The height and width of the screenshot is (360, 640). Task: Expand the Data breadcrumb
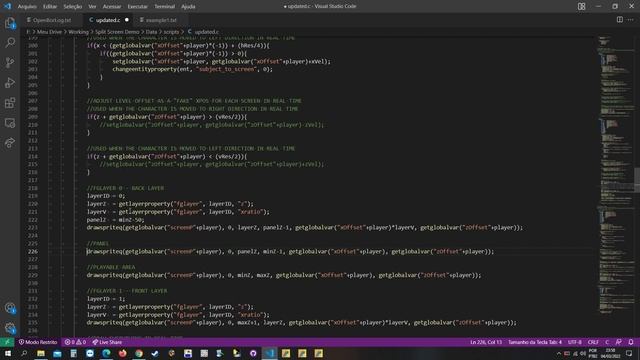coord(151,32)
